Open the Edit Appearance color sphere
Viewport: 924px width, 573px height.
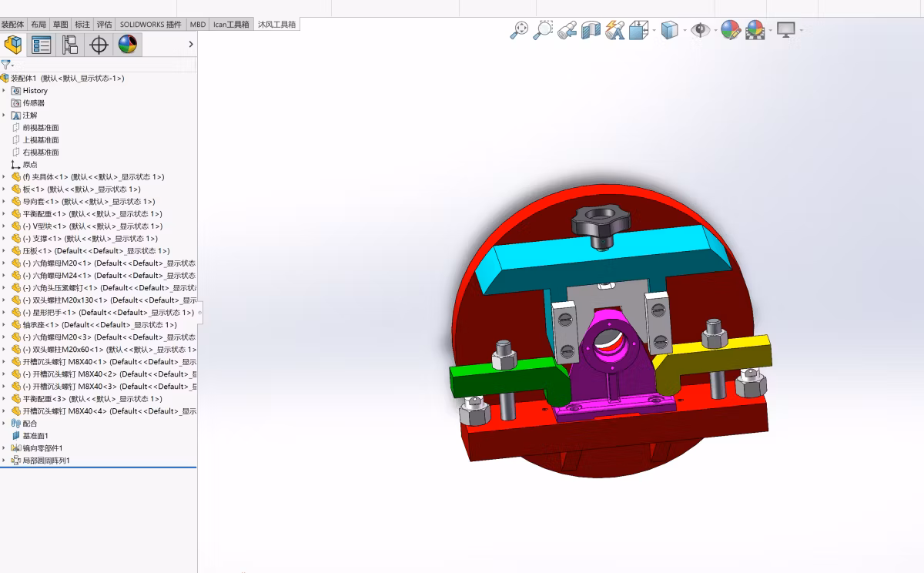point(730,30)
